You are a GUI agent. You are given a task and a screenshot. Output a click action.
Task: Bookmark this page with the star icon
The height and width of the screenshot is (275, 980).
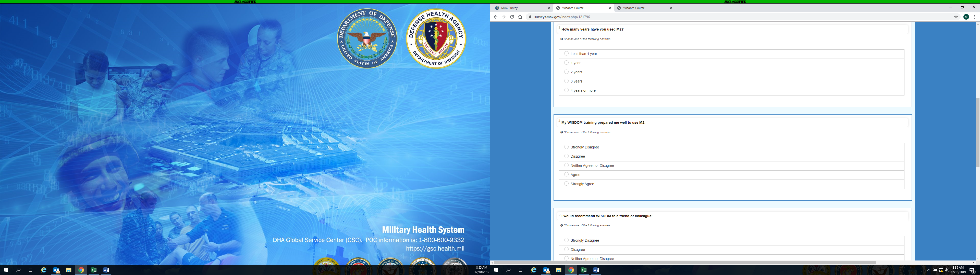tap(956, 17)
